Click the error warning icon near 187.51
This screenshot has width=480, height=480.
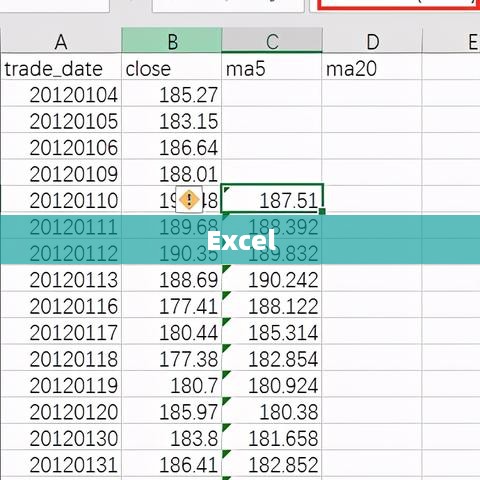coord(189,200)
